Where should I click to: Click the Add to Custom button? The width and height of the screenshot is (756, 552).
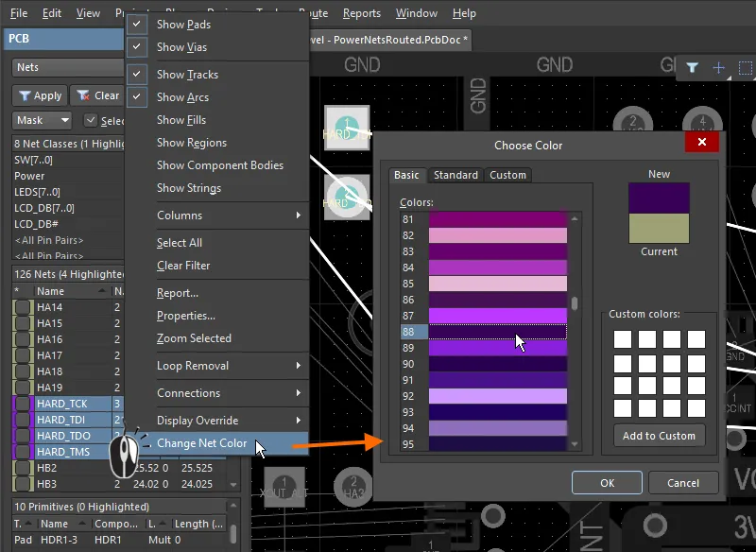click(659, 436)
